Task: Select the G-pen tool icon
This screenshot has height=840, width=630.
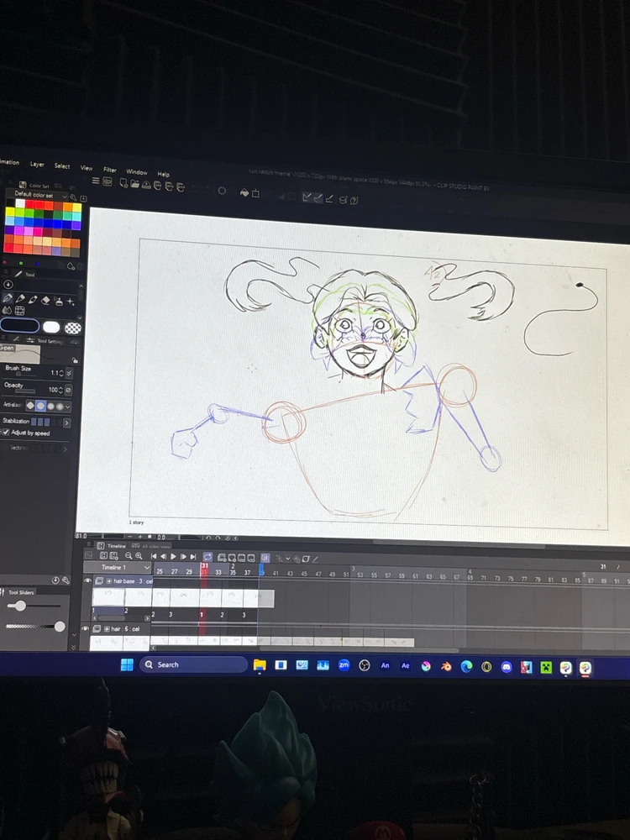Action: [x=8, y=298]
